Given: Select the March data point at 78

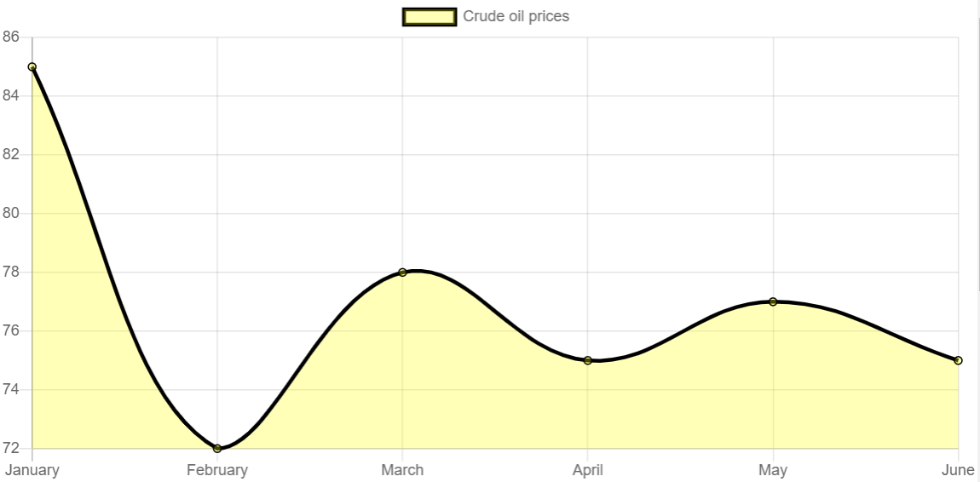Looking at the screenshot, I should click(402, 273).
